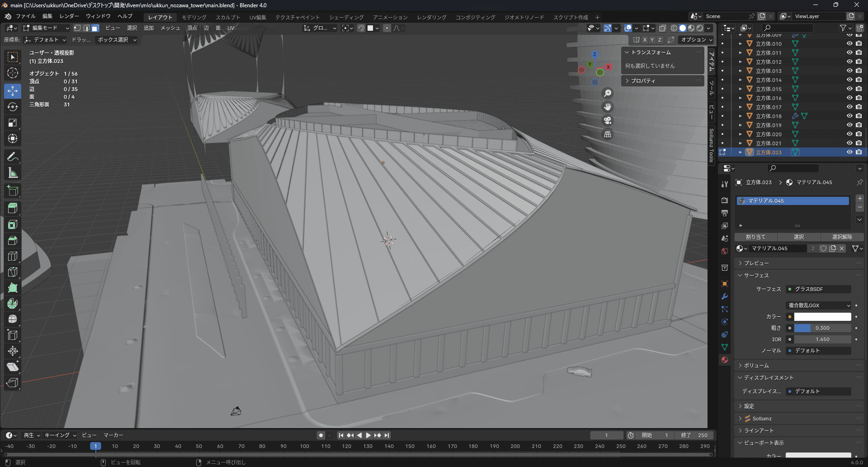Screen dimensions: 868x467
Task: Play the animation forward
Action: click(368, 435)
